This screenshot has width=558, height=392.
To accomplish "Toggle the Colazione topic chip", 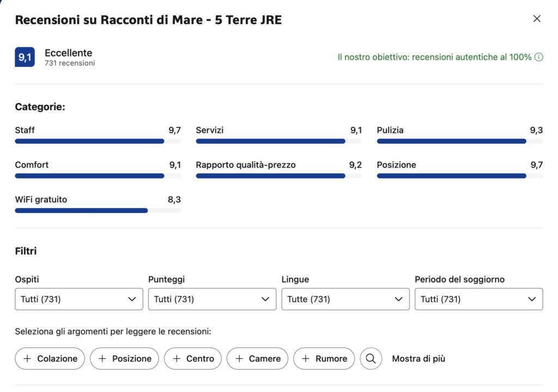I will coord(50,359).
